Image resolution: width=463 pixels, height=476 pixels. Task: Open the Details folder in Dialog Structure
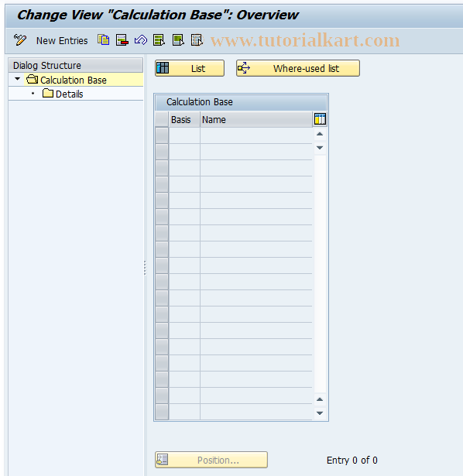coord(63,94)
